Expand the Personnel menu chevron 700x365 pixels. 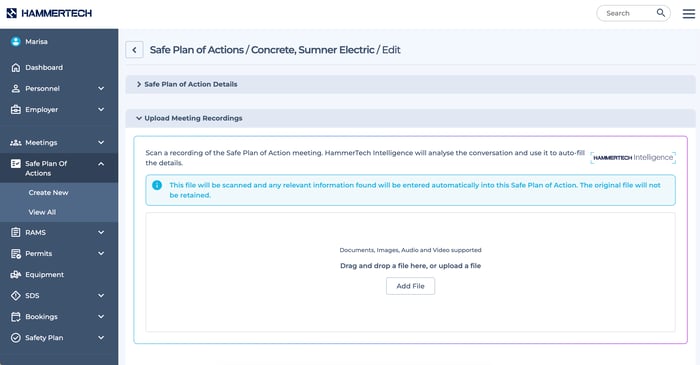(x=101, y=88)
